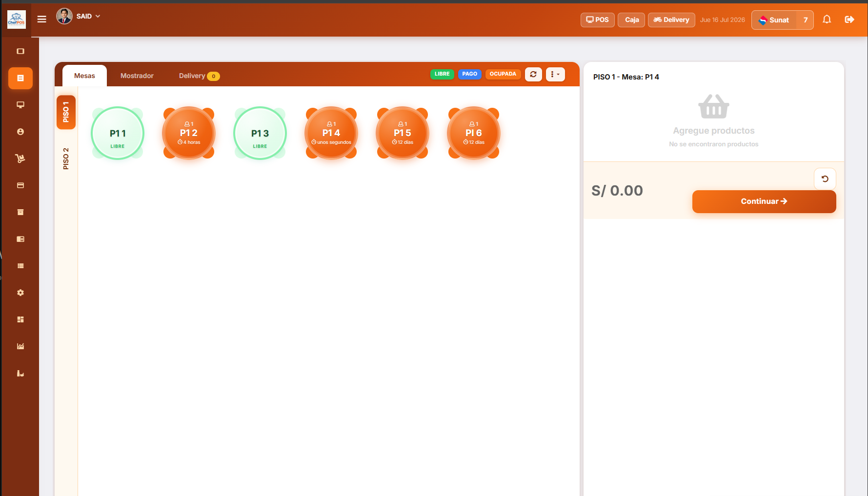The image size is (868, 496).
Task: Click the 'PISO 1 - Mesa: P1 4' heading
Action: (626, 77)
